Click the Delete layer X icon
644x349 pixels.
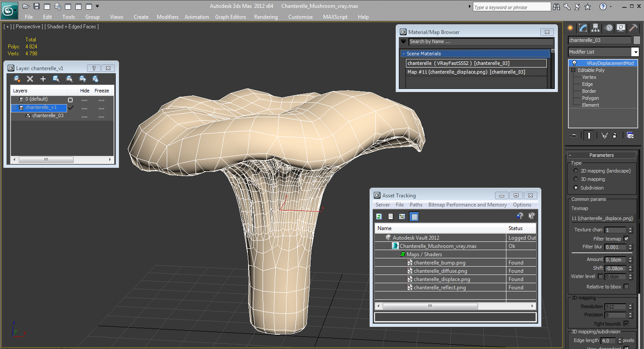coord(30,79)
